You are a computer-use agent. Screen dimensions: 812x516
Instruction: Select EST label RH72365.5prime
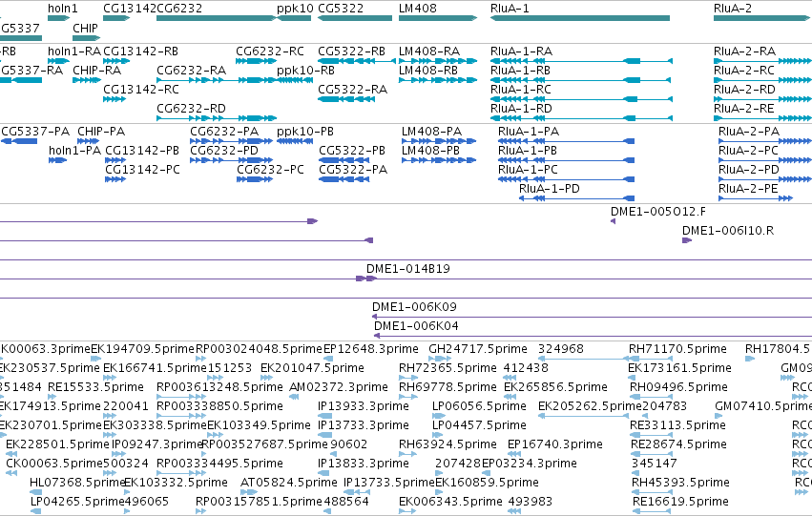pos(448,368)
